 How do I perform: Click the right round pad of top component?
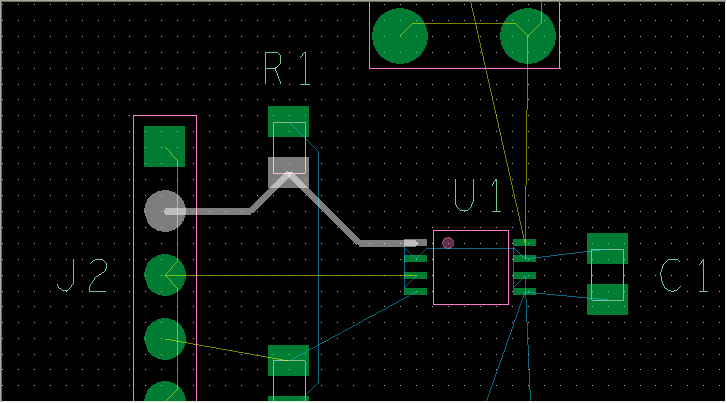pos(527,36)
